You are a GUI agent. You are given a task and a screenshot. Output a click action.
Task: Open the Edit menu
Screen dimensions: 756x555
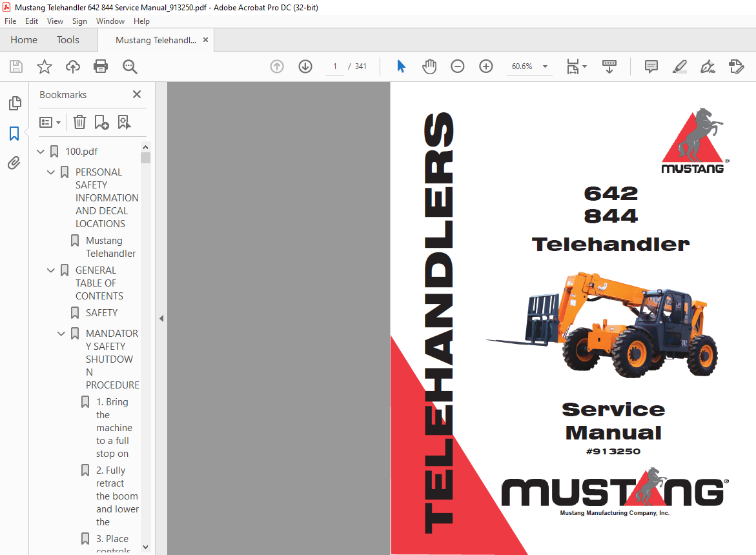point(32,21)
